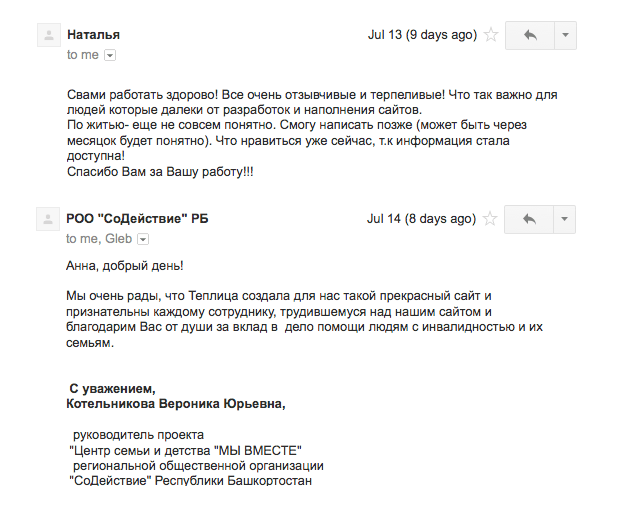Star the message from Наталья
Viewport: 620px width, 511px height.
pyautogui.click(x=491, y=35)
